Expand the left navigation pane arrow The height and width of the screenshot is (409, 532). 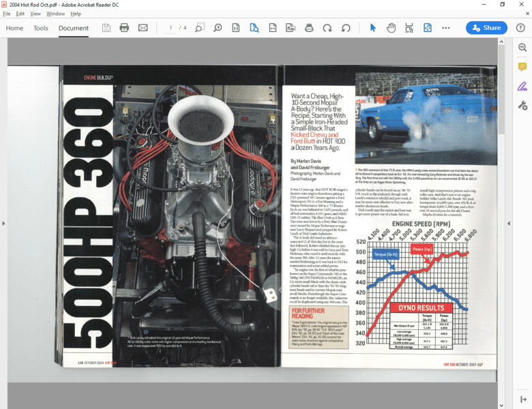(x=3, y=223)
